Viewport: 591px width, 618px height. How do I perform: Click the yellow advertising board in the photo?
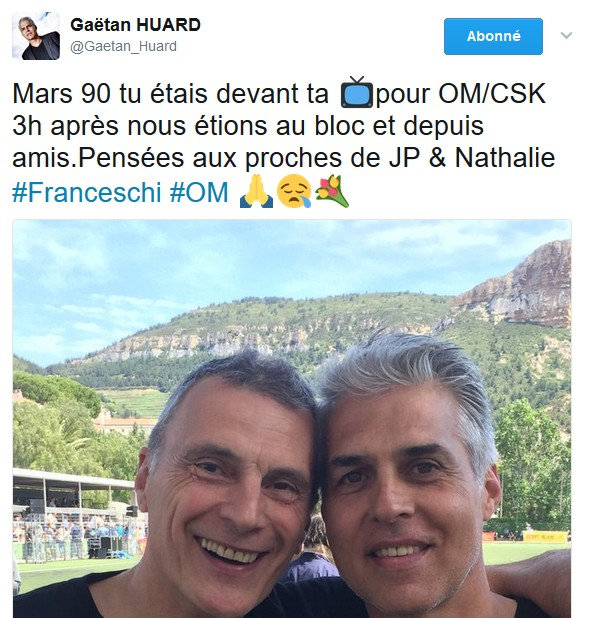click(545, 536)
